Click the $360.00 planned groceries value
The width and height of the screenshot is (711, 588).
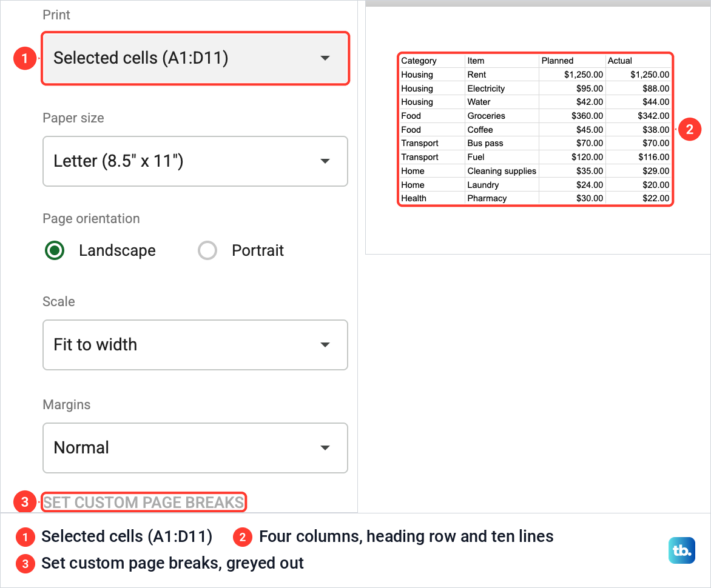coord(587,116)
